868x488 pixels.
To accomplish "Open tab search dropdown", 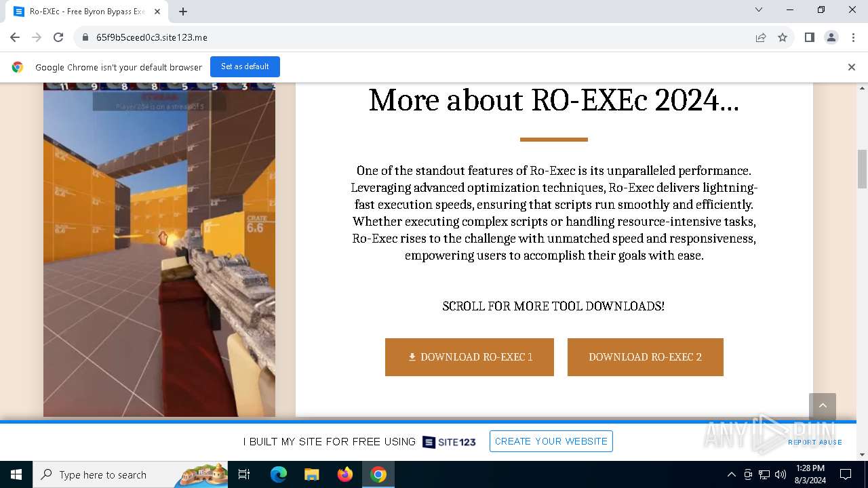I will coord(759,9).
